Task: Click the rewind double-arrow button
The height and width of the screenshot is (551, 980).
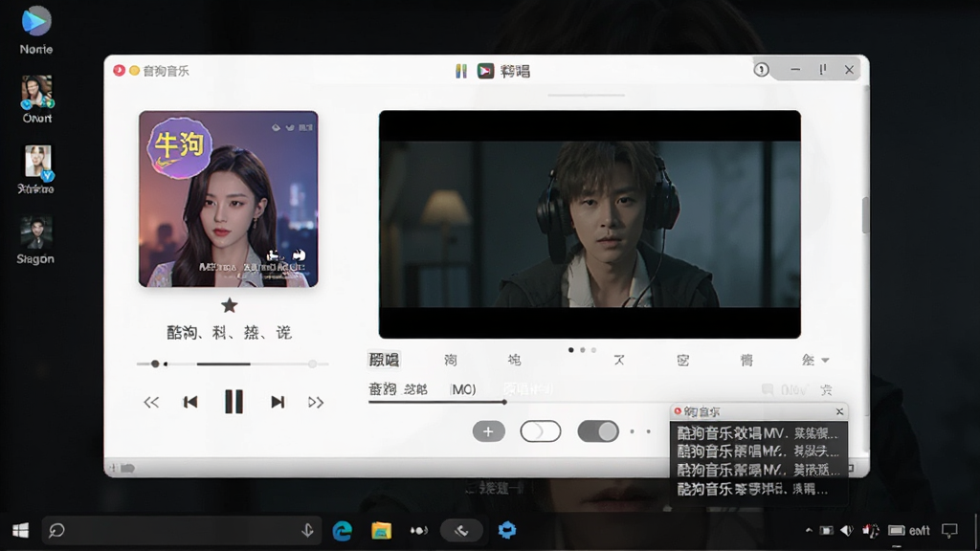Action: click(x=151, y=403)
